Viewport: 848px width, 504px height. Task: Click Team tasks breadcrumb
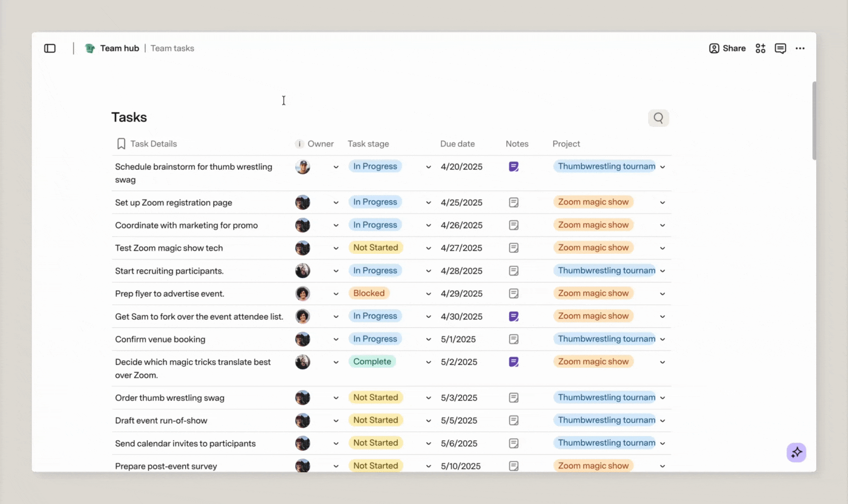tap(172, 49)
